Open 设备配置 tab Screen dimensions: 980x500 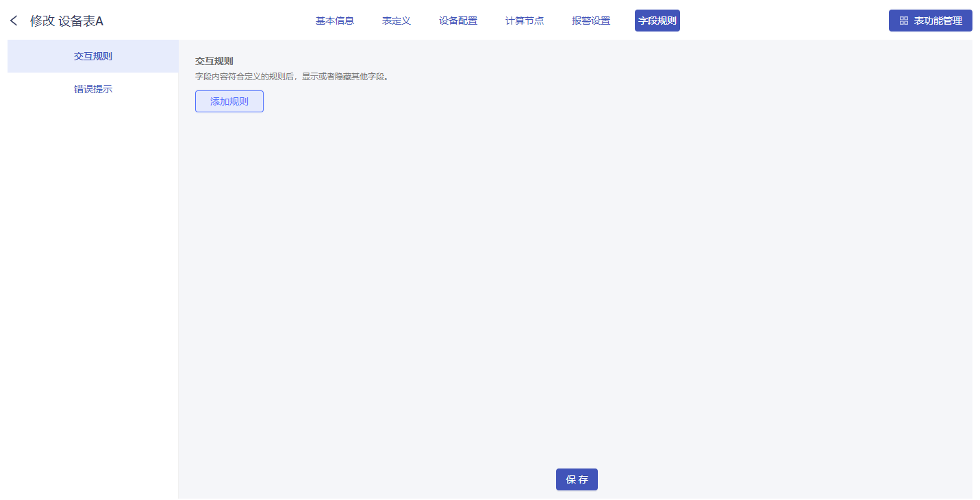458,21
